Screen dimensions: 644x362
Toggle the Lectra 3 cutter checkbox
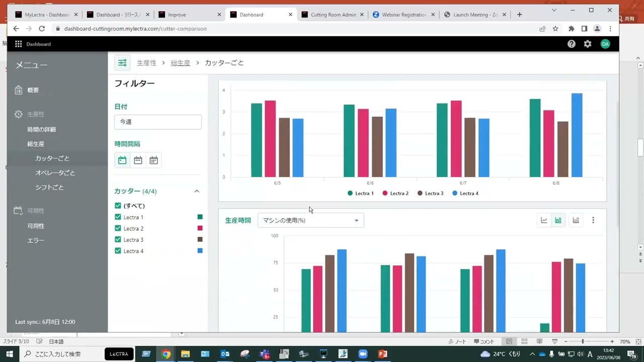click(118, 240)
